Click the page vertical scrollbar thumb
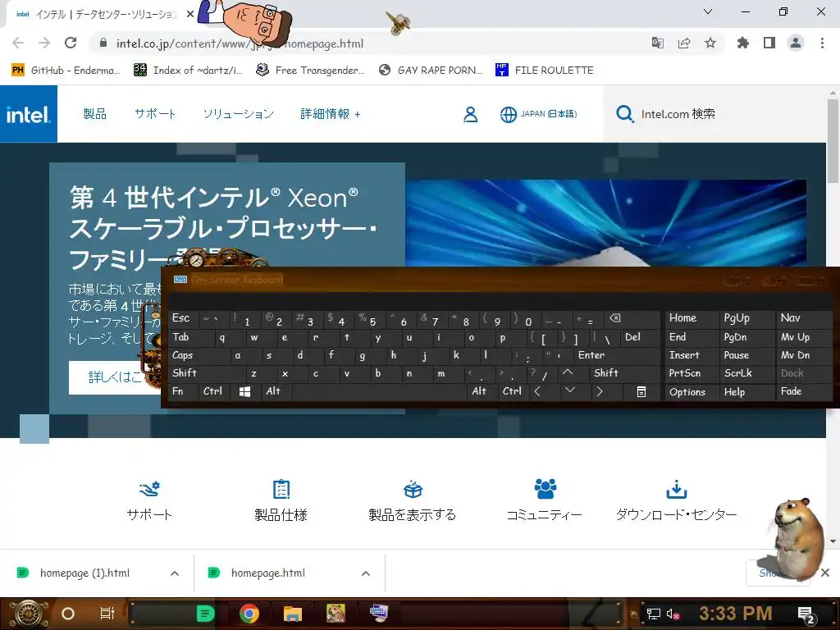Image resolution: width=840 pixels, height=630 pixels. [833, 140]
